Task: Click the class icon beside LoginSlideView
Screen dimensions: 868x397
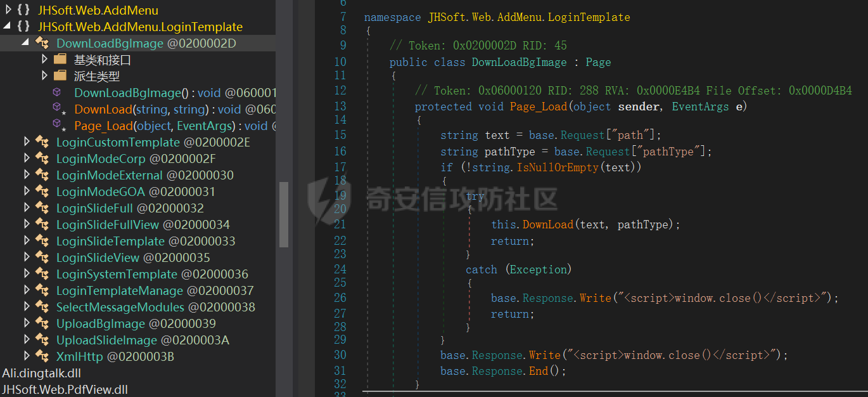Action: click(x=42, y=257)
